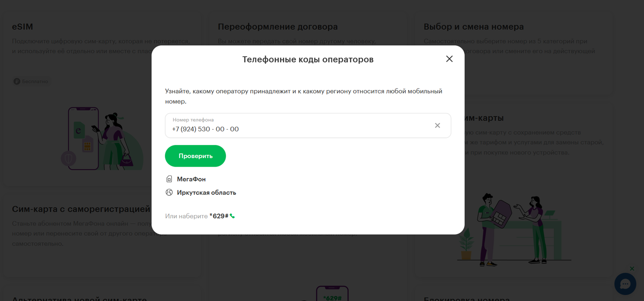Close the operator codes dialog
This screenshot has width=644, height=301.
tap(449, 59)
